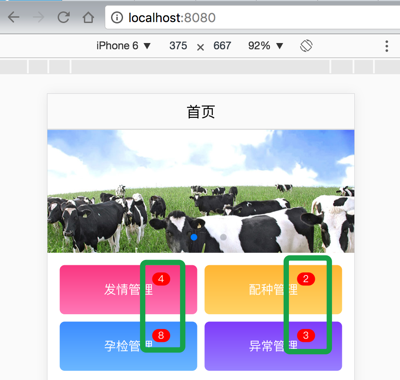The height and width of the screenshot is (380, 400).
Task: Click the browser forward arrow
Action: point(39,17)
